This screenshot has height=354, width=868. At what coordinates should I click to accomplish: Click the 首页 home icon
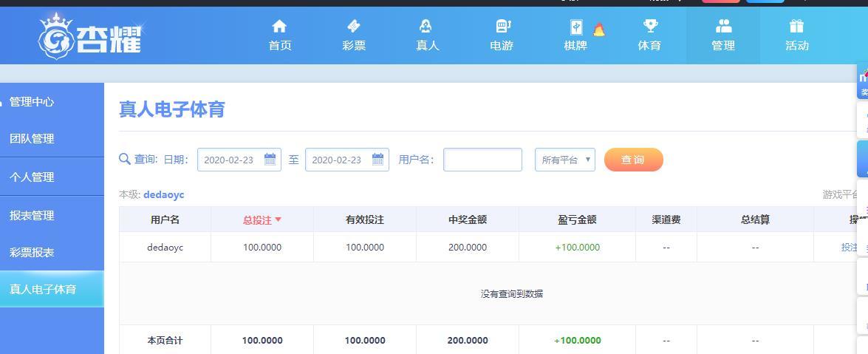pyautogui.click(x=279, y=27)
